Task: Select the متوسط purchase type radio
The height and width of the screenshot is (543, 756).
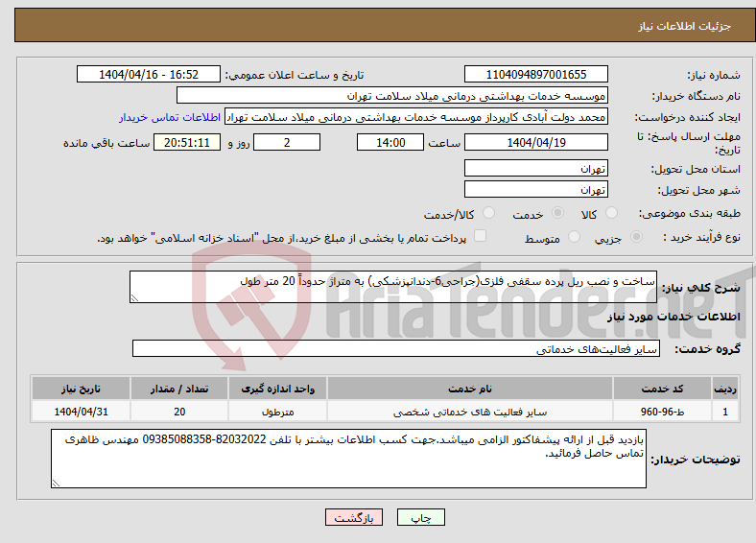Action: (x=574, y=237)
